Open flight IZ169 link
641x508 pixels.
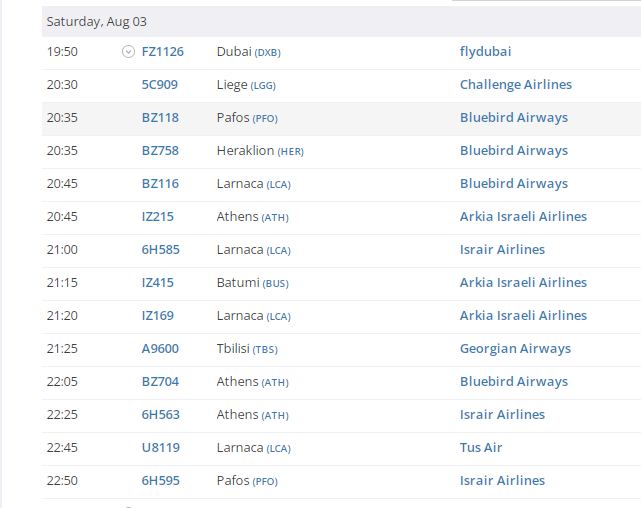coord(157,316)
